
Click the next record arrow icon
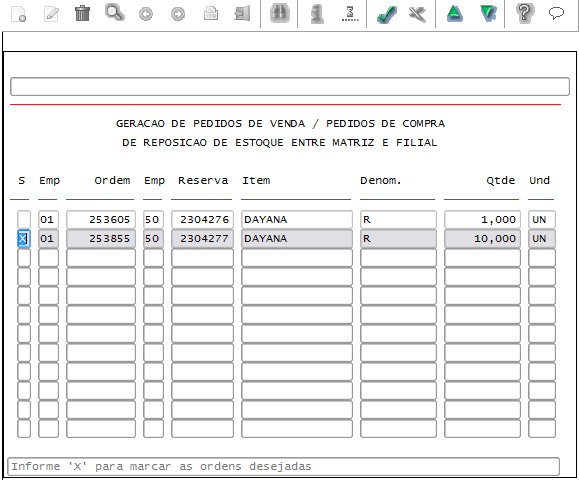178,14
